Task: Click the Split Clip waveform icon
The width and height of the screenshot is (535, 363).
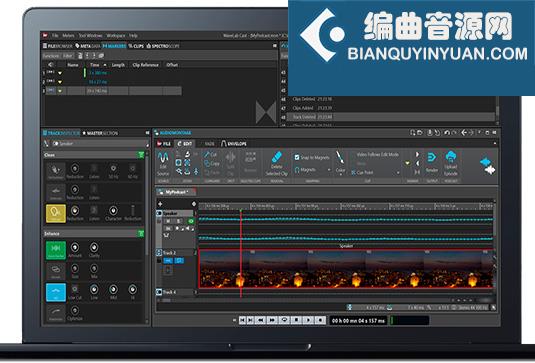Action: pos(231,158)
